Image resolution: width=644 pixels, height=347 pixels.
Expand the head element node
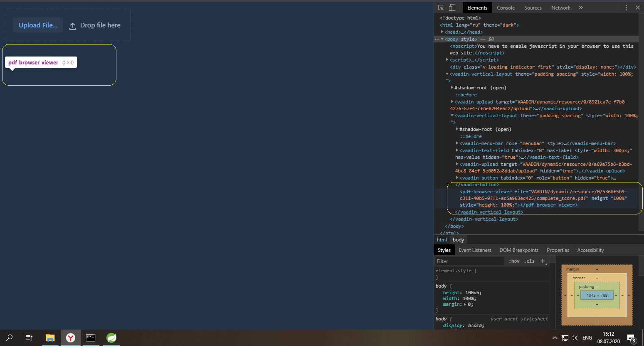pyautogui.click(x=442, y=32)
